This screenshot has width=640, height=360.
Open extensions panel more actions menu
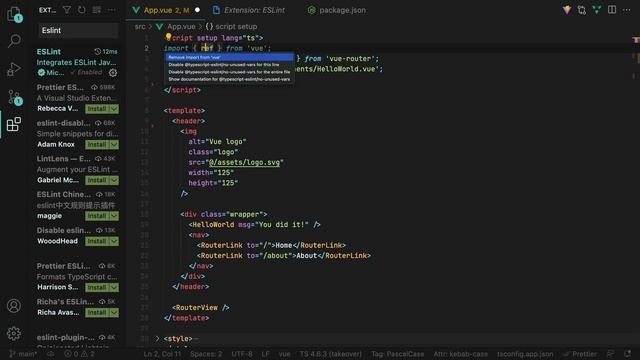[111, 10]
